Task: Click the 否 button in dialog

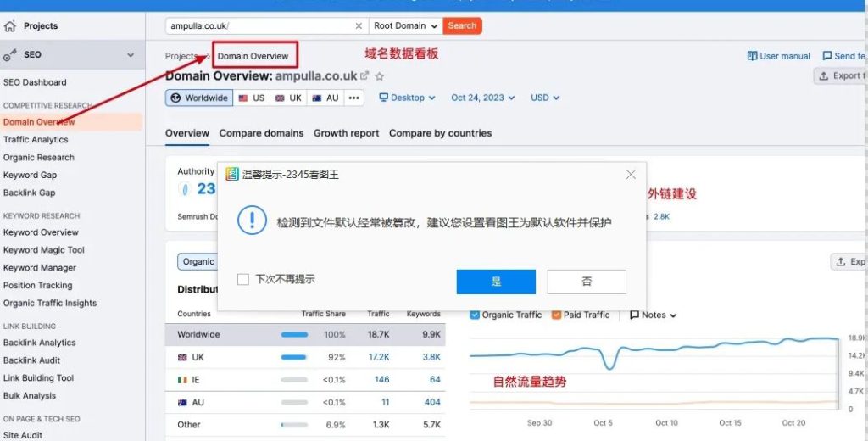Action: point(587,282)
